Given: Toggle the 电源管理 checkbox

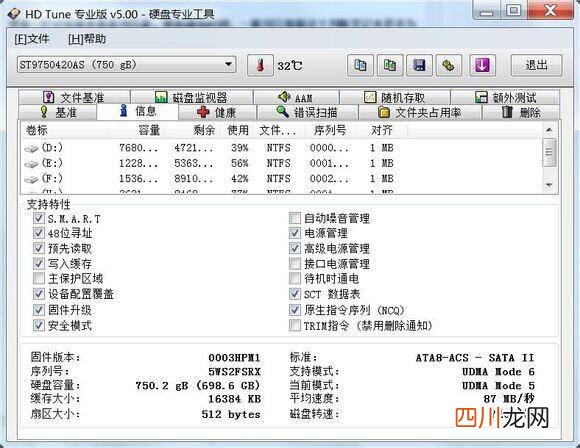Looking at the screenshot, I should tap(295, 233).
